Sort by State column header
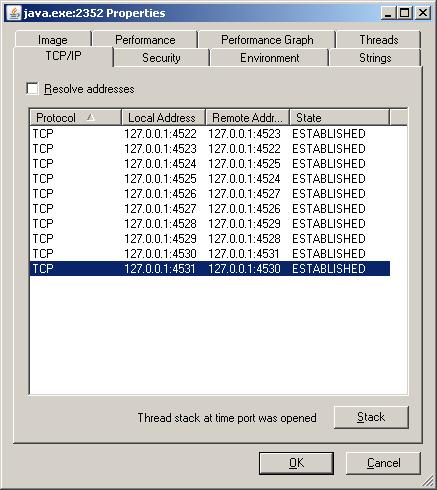Image resolution: width=437 pixels, height=490 pixels. point(339,117)
